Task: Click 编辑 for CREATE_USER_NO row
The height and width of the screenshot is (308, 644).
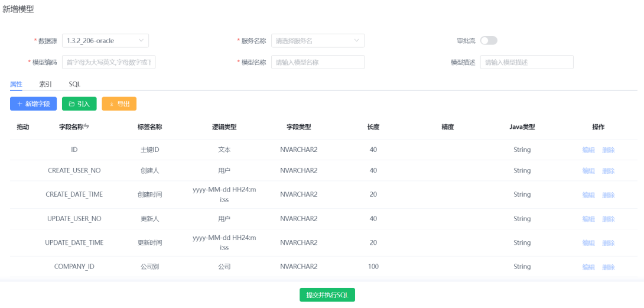Action: tap(588, 171)
